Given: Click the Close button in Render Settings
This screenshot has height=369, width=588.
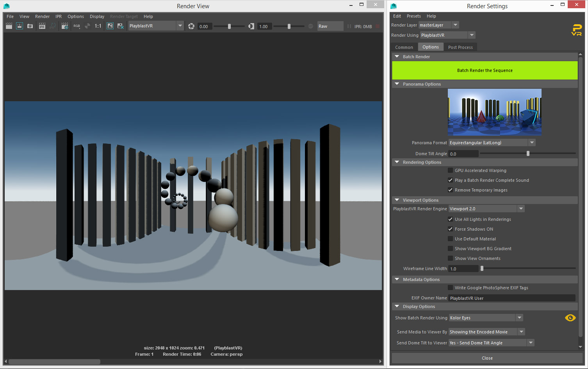Looking at the screenshot, I should pyautogui.click(x=487, y=358).
